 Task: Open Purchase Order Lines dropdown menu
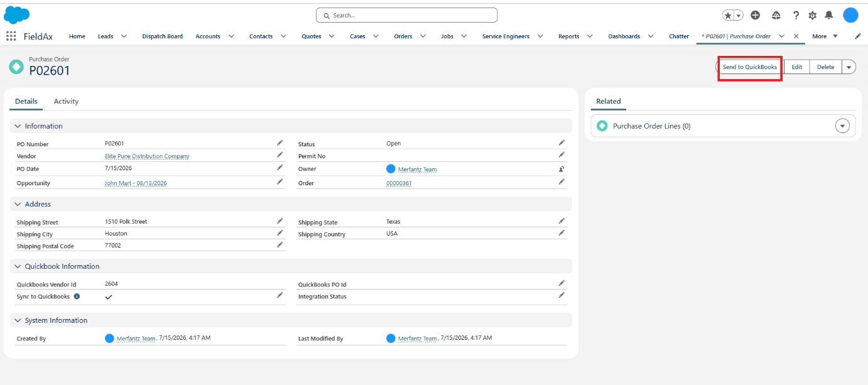[x=842, y=126]
